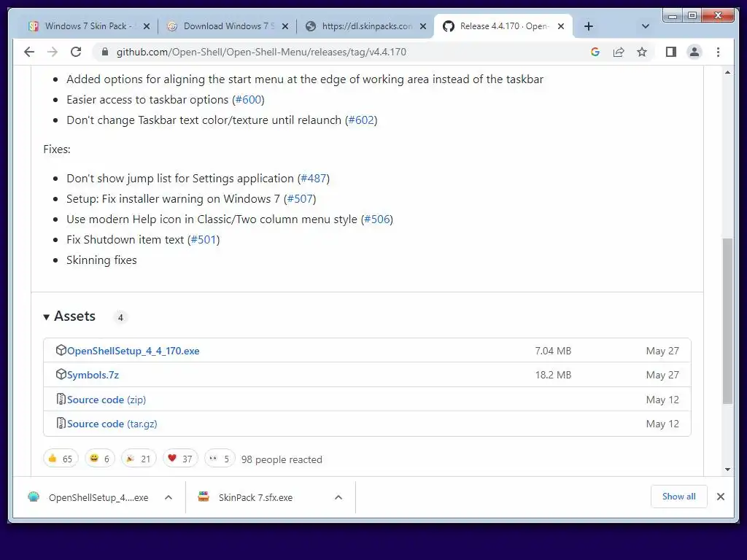Close the dl.skinpacks.com tab

tap(423, 27)
